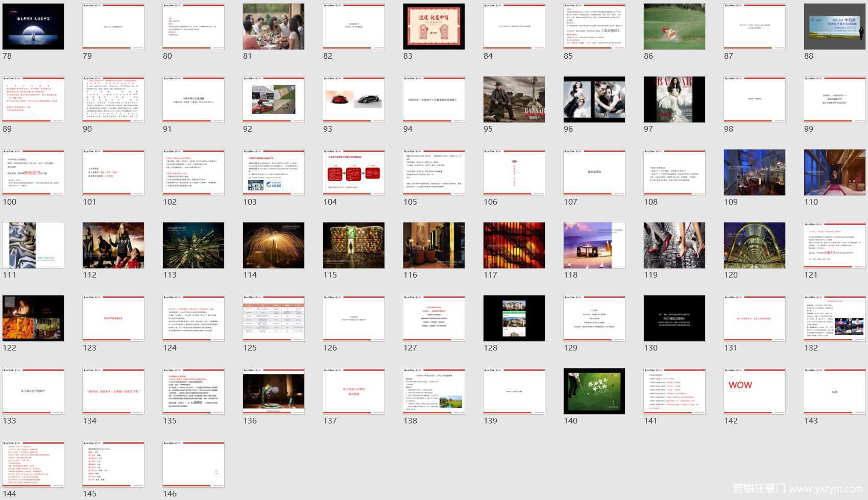
Task: Select slide 128 with villa photos on black
Action: tap(514, 318)
